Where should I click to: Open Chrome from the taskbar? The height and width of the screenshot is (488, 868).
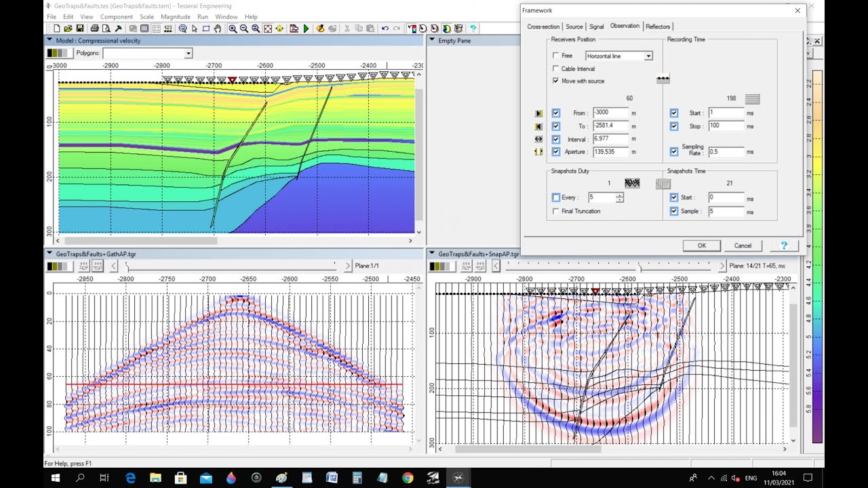pyautogui.click(x=407, y=478)
